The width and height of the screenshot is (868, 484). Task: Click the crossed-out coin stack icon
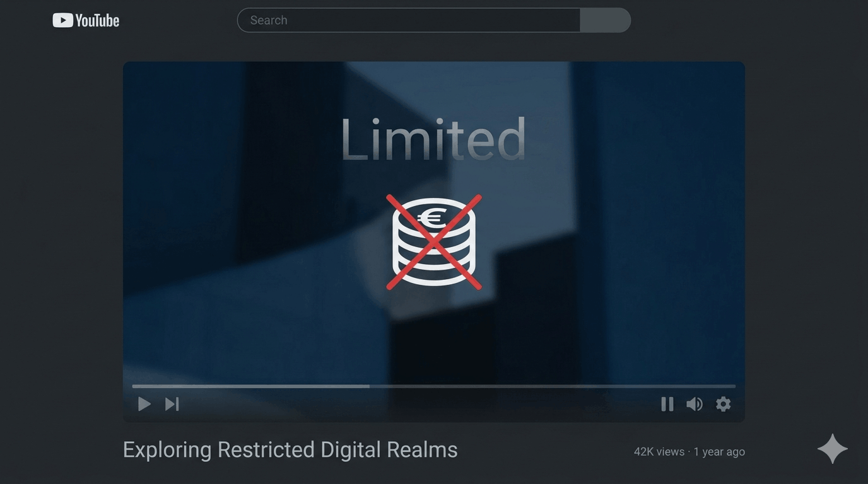434,242
